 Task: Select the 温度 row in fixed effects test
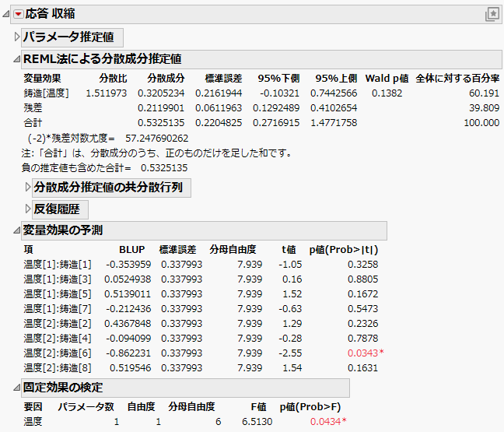click(x=33, y=422)
